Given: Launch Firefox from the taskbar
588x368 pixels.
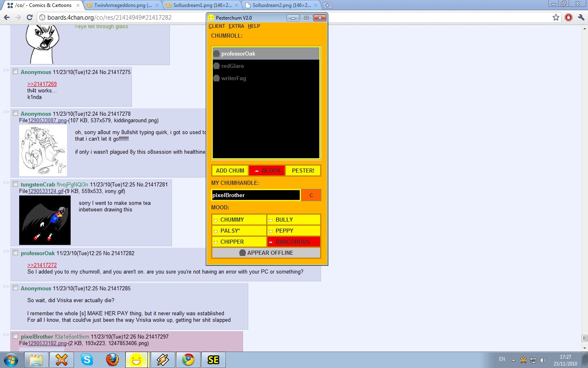Looking at the screenshot, I should pos(112,360).
